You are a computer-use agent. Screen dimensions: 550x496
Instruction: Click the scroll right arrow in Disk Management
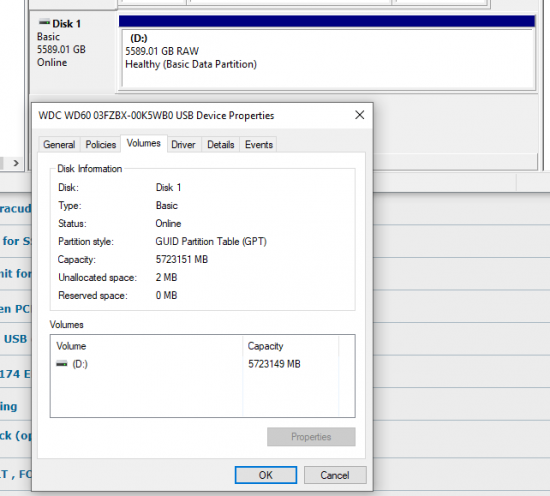click(x=16, y=163)
